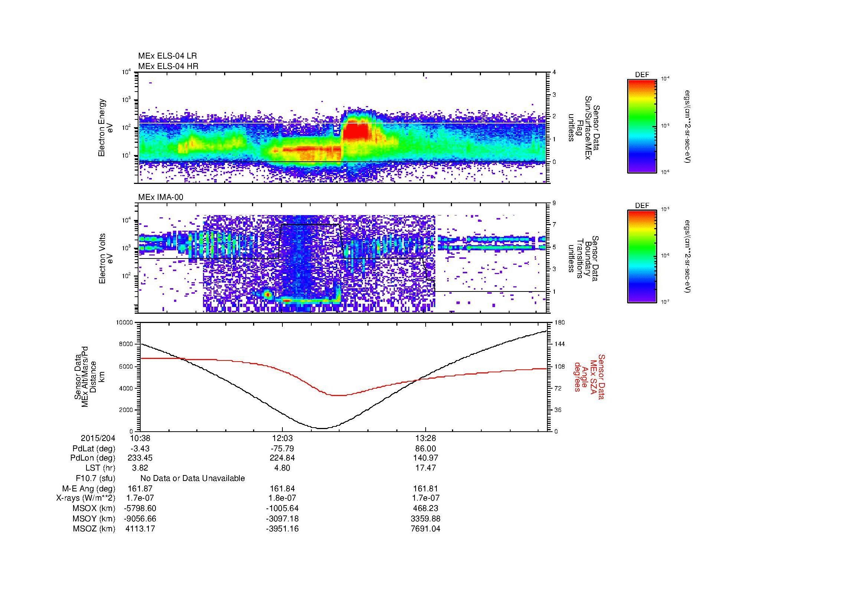Click PdLat value '86.00'
868x613 pixels.
pos(426,449)
